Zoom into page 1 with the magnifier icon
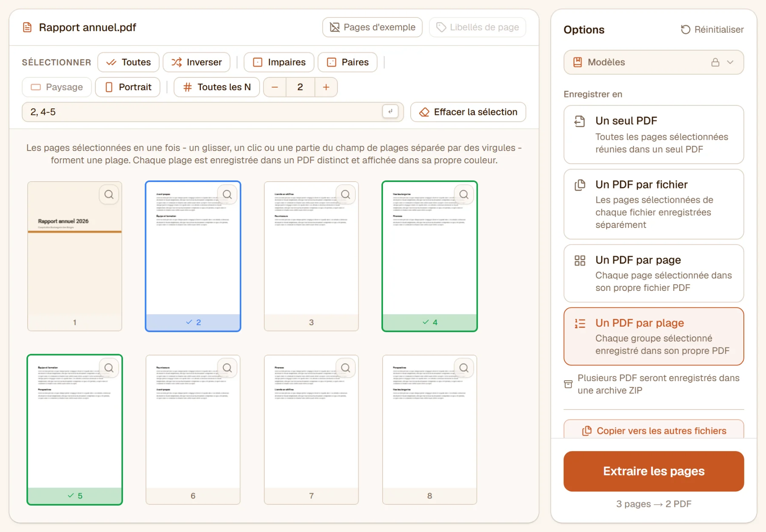Screen dimensions: 766x532 coord(109,195)
